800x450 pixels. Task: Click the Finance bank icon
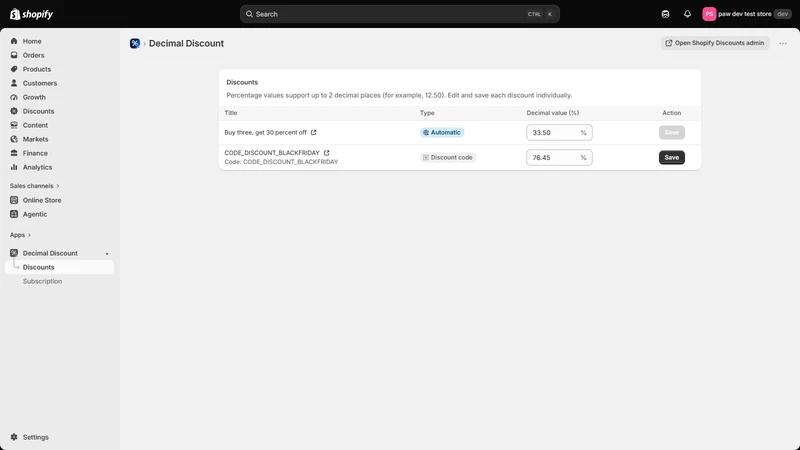click(x=14, y=153)
